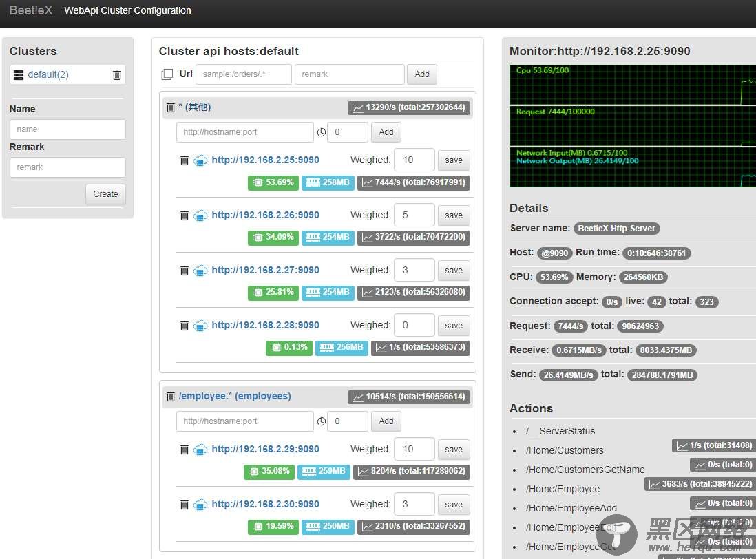Screen dimensions: 756x559
Task: Click the /Home/Customers action
Action: coord(565,450)
